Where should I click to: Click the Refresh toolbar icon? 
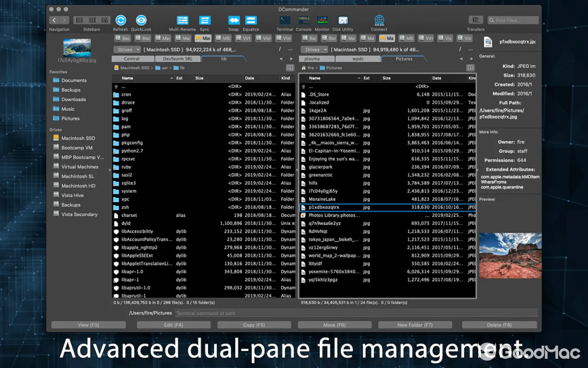[120, 20]
